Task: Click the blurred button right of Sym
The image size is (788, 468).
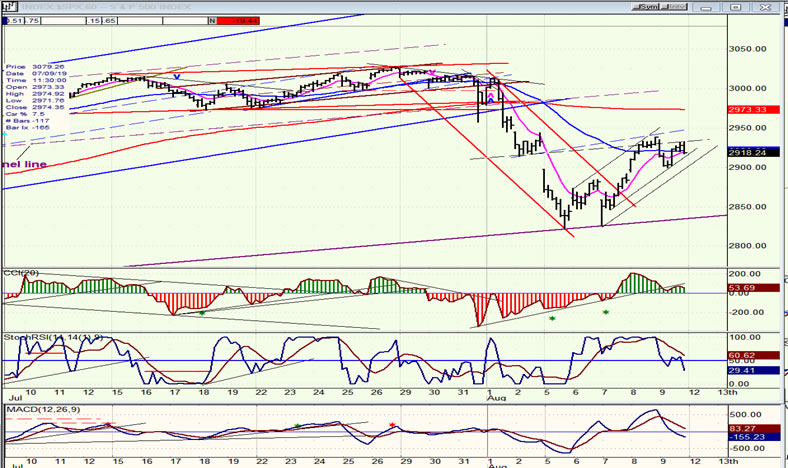Action: [x=674, y=7]
